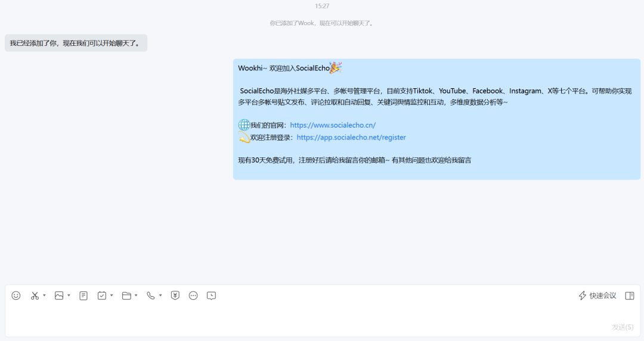
Task: Click the task checklist icon
Action: (x=102, y=296)
